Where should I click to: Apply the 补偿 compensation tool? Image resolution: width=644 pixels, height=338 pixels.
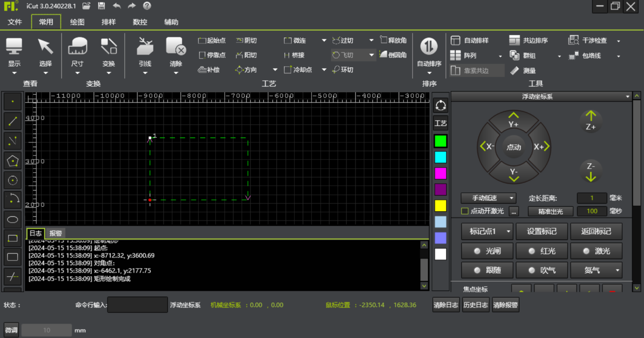click(209, 70)
